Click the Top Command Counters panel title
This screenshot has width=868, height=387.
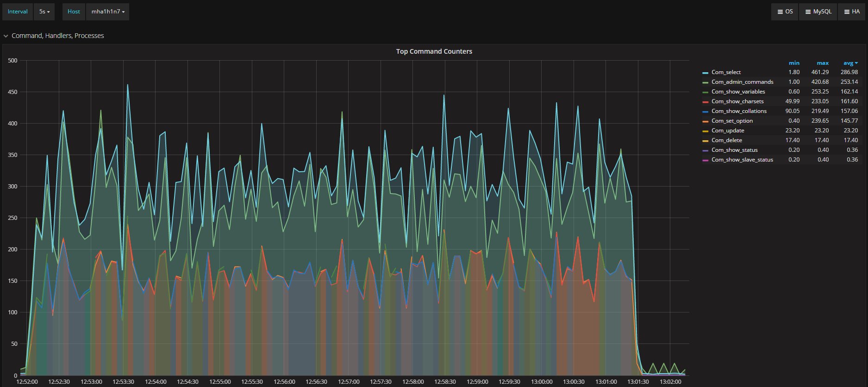click(x=434, y=51)
